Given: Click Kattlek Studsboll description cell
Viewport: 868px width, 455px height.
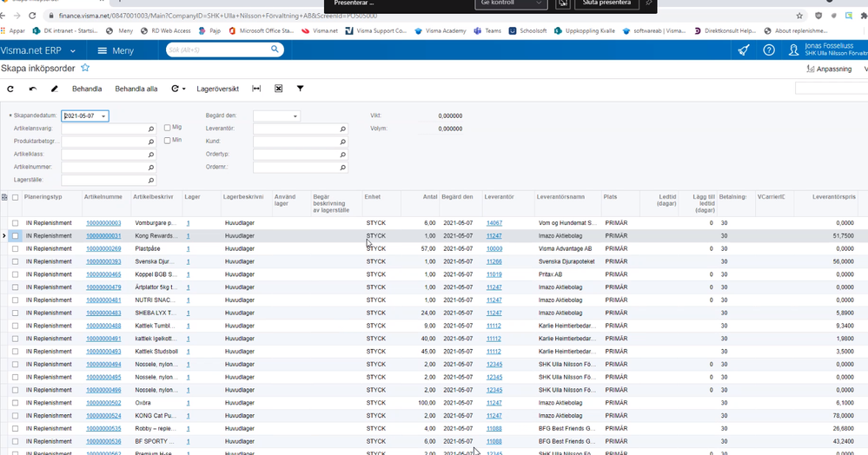Looking at the screenshot, I should (x=156, y=352).
